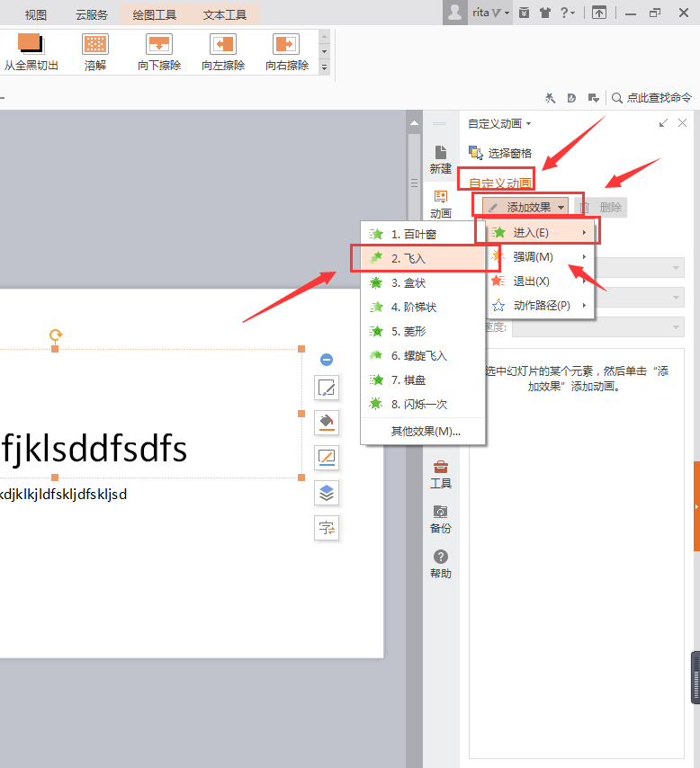Click the fjklsddfsdfs title text
Image resolution: width=700 pixels, height=768 pixels.
[x=94, y=449]
